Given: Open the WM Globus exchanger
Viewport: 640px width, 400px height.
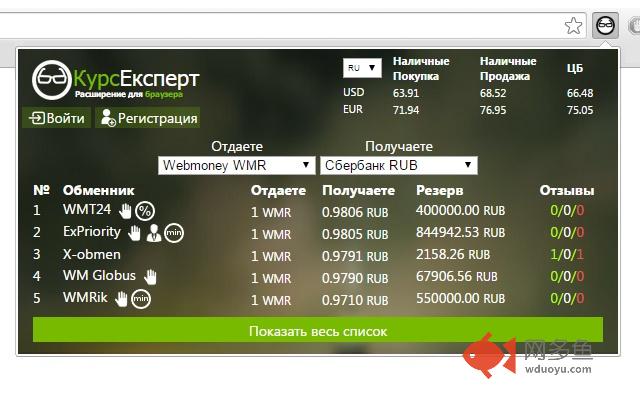Looking at the screenshot, I should pyautogui.click(x=99, y=276).
